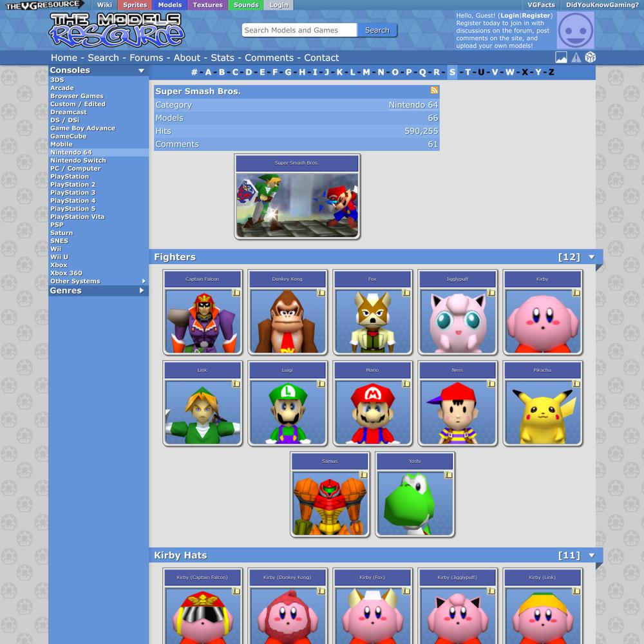Click the Search Models and Games field
The image size is (644, 644).
[299, 30]
